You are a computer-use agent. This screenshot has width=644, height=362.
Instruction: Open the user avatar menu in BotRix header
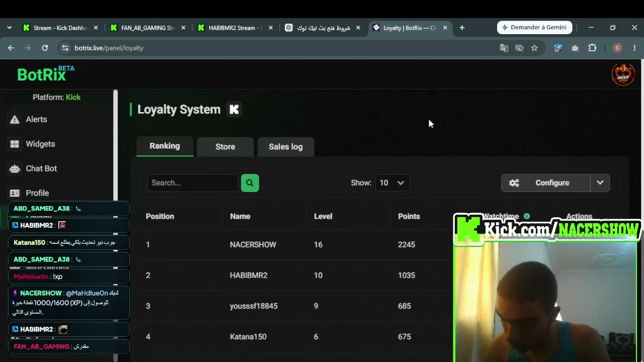(x=623, y=74)
